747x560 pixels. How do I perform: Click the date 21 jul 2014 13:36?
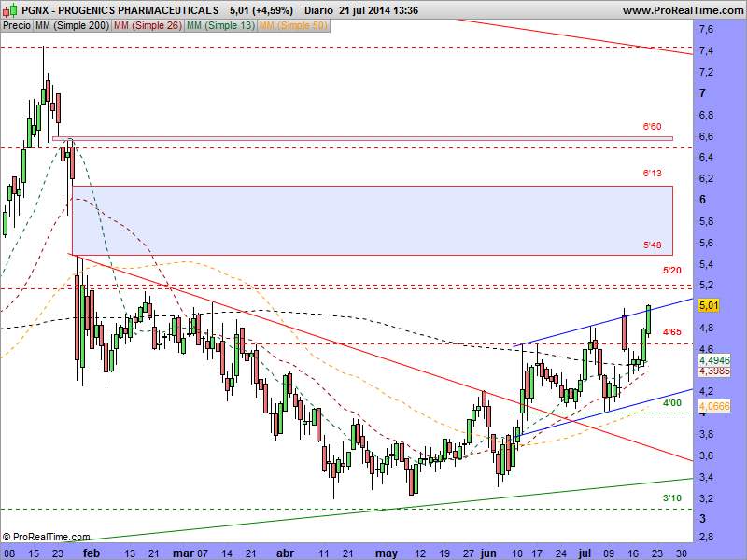379,10
